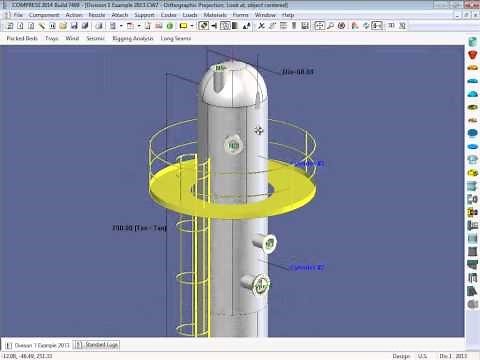The height and width of the screenshot is (360, 480).
Task: Click the Design status bar entry
Action: 401,356
